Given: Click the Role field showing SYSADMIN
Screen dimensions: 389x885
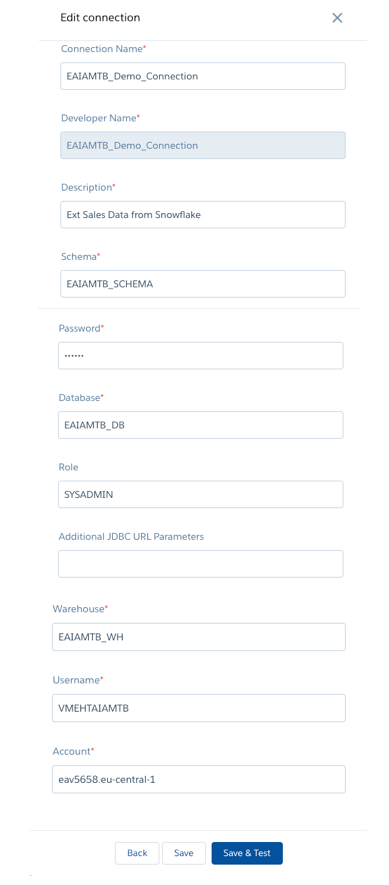Looking at the screenshot, I should point(200,494).
